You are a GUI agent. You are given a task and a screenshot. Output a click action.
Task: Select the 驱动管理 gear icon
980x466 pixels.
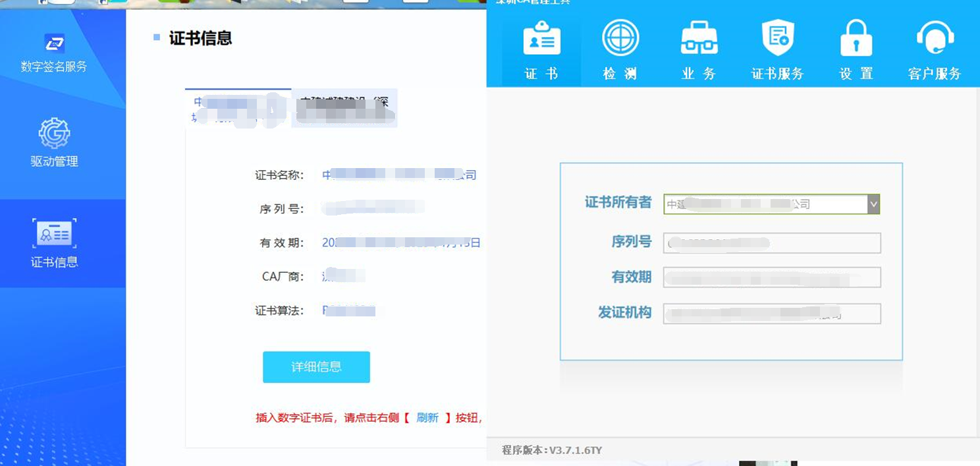pyautogui.click(x=54, y=134)
